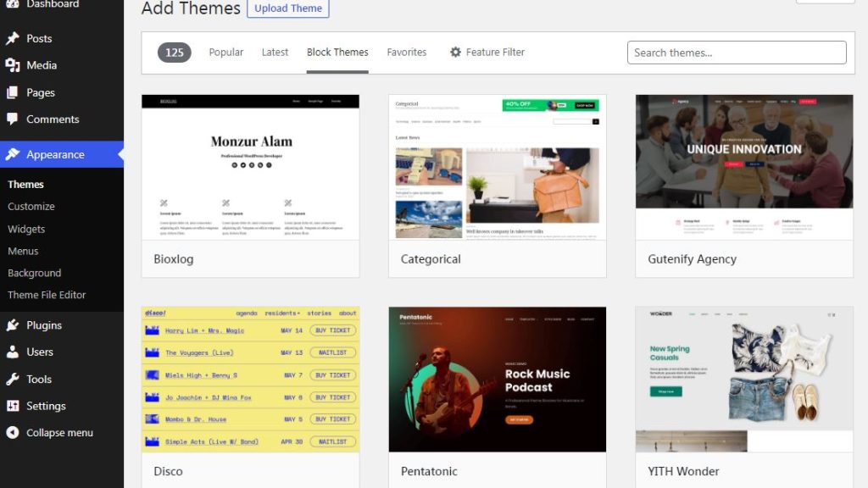The width and height of the screenshot is (868, 488).
Task: Switch to the Popular tab
Action: (x=225, y=52)
